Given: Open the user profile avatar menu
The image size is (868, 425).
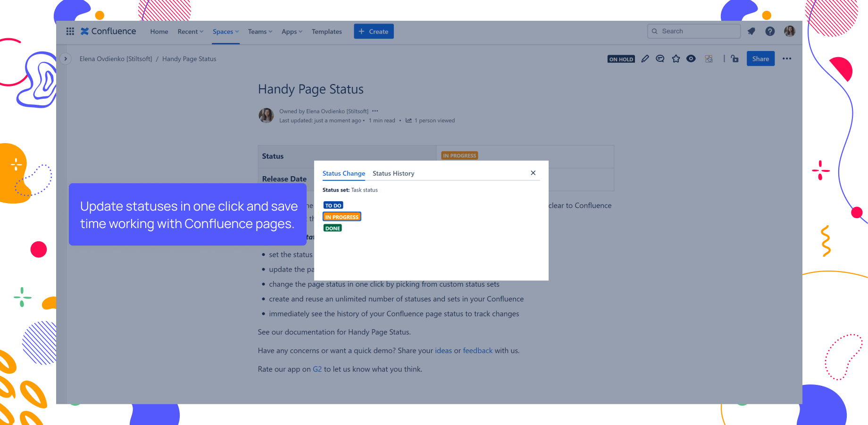Looking at the screenshot, I should coord(790,31).
